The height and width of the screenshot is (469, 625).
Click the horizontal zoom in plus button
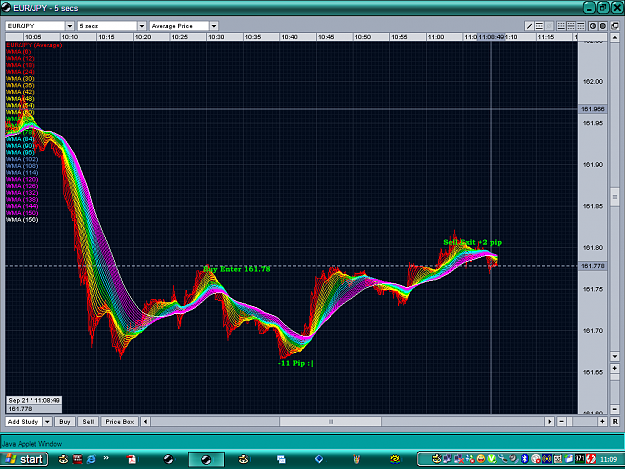602,422
